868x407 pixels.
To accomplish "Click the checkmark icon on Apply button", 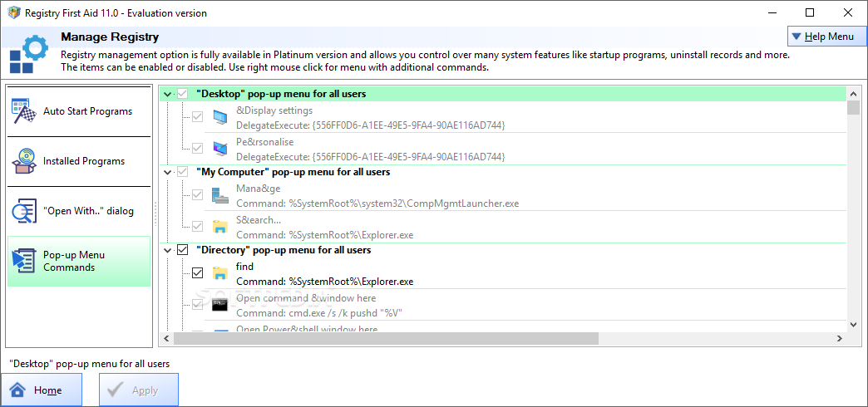I will point(115,390).
